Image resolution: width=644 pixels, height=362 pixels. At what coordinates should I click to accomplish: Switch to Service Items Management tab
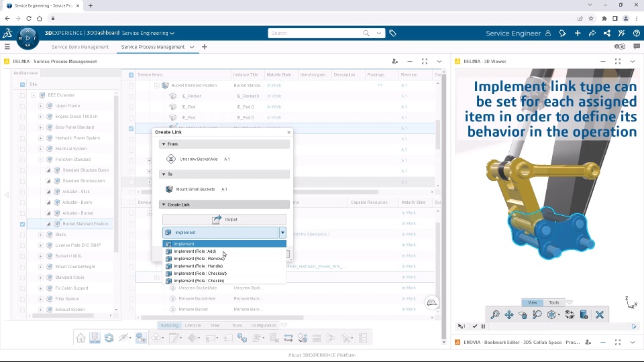(x=80, y=47)
